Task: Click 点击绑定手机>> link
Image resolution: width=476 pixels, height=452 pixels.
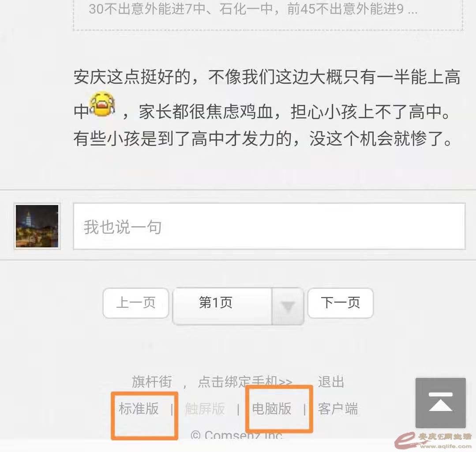Action: (245, 381)
